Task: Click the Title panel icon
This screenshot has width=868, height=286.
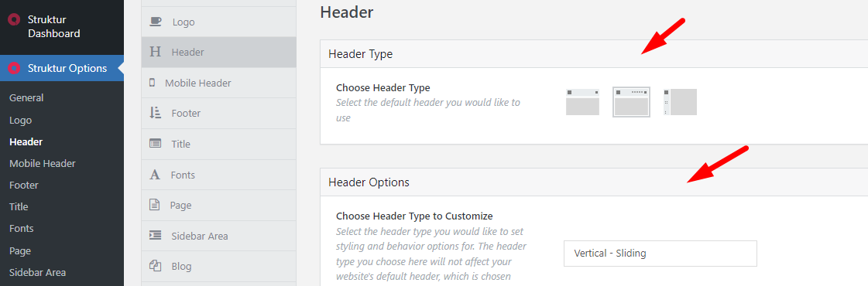Action: pos(156,144)
